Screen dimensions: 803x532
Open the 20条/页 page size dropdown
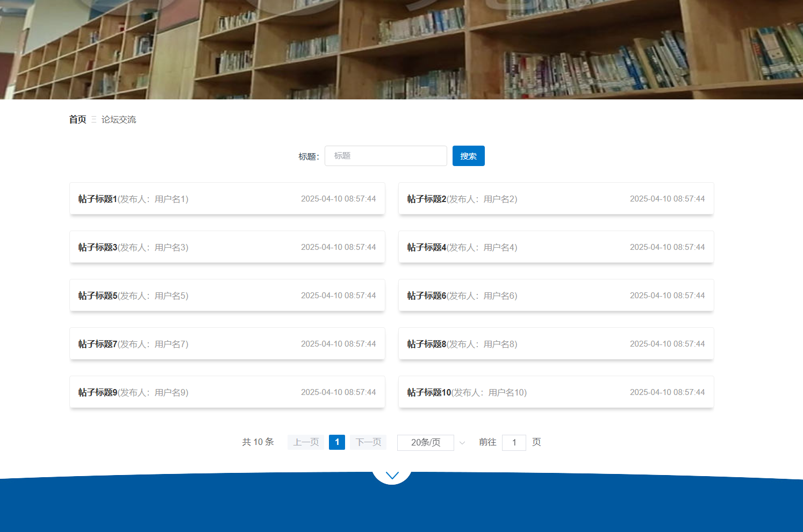(426, 442)
